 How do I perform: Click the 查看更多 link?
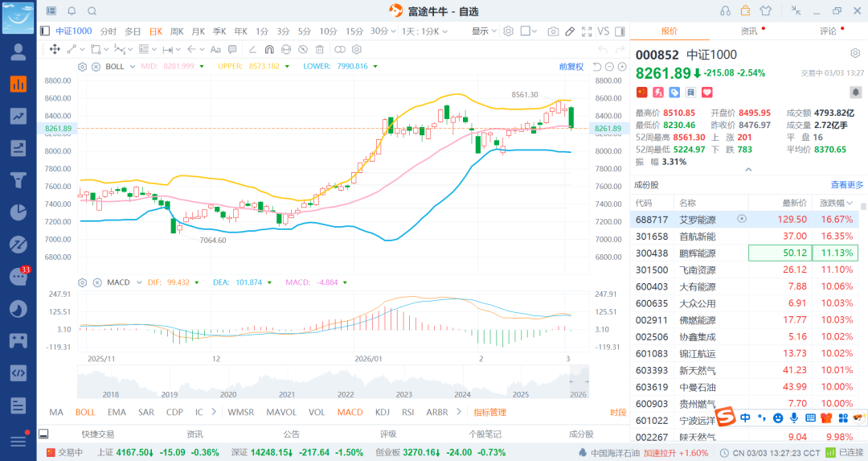point(847,185)
